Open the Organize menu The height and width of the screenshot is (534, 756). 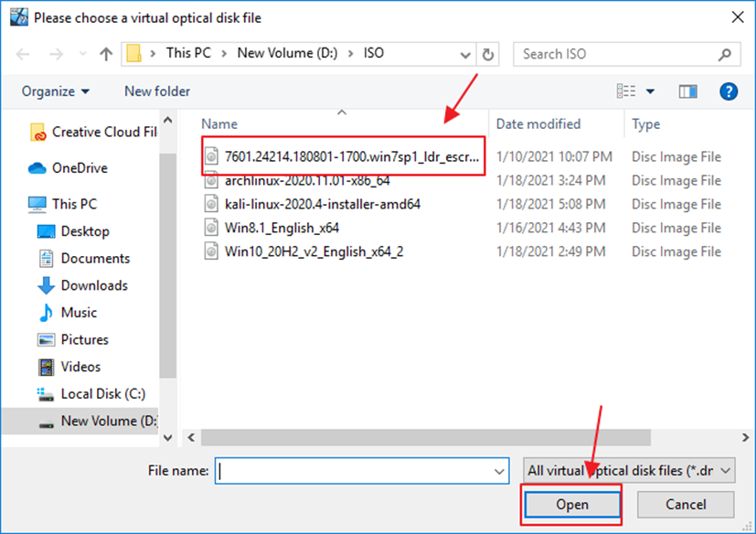point(56,91)
